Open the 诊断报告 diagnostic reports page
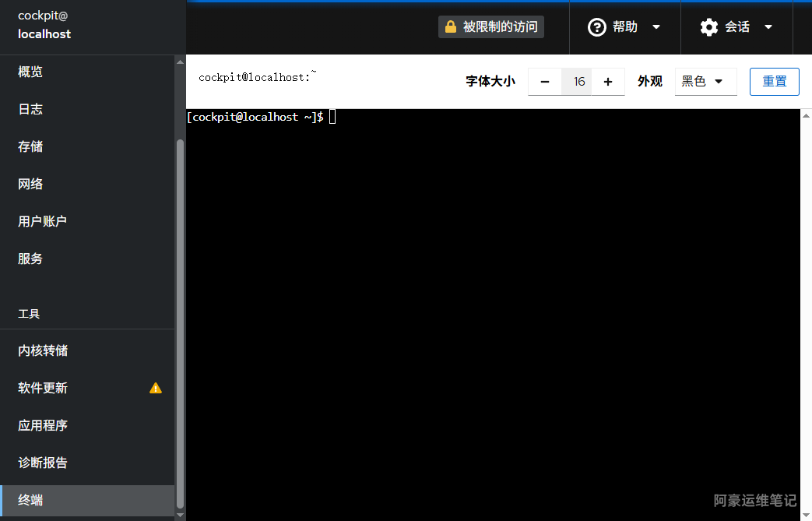The width and height of the screenshot is (812, 521). click(x=87, y=463)
